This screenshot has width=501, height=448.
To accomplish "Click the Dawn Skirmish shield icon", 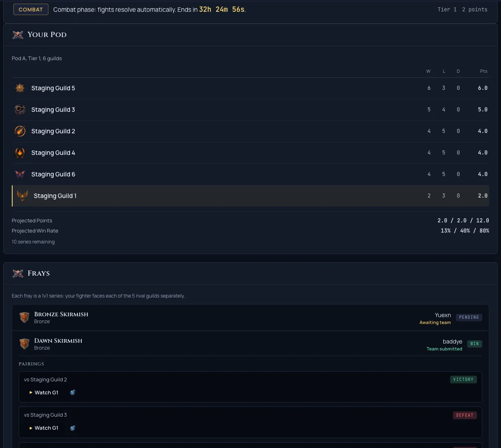I will click(24, 344).
